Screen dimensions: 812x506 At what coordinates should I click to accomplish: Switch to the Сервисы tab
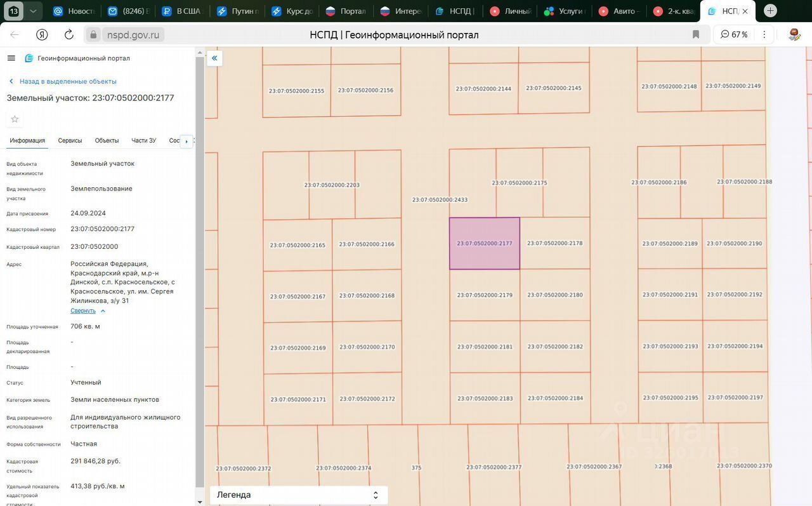click(x=70, y=140)
